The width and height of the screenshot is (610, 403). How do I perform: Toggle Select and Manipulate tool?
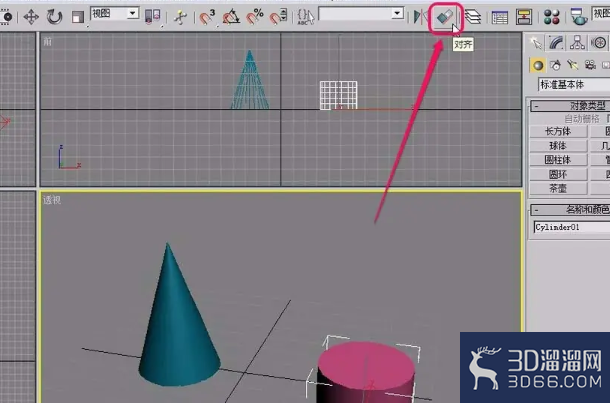[x=180, y=17]
